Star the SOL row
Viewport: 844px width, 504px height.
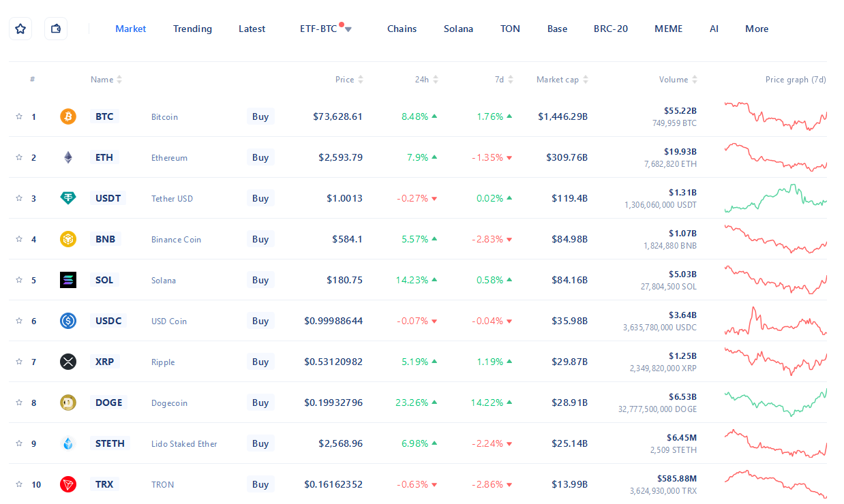pyautogui.click(x=19, y=280)
